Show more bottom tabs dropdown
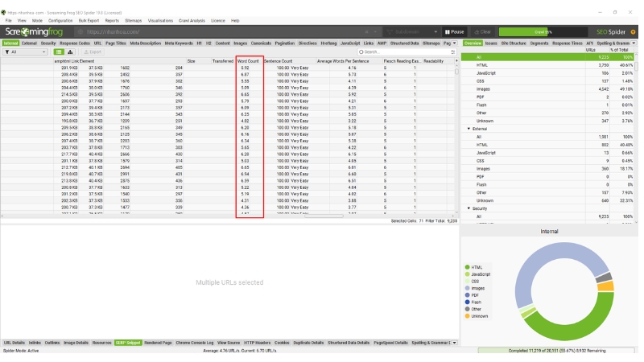Viewport: 644px width, 362px height. coord(455,343)
